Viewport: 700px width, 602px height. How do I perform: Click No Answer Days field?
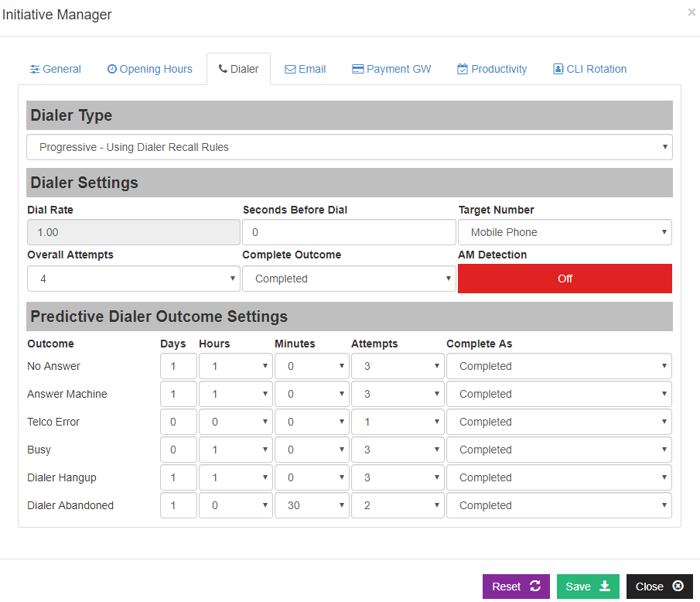coord(179,366)
